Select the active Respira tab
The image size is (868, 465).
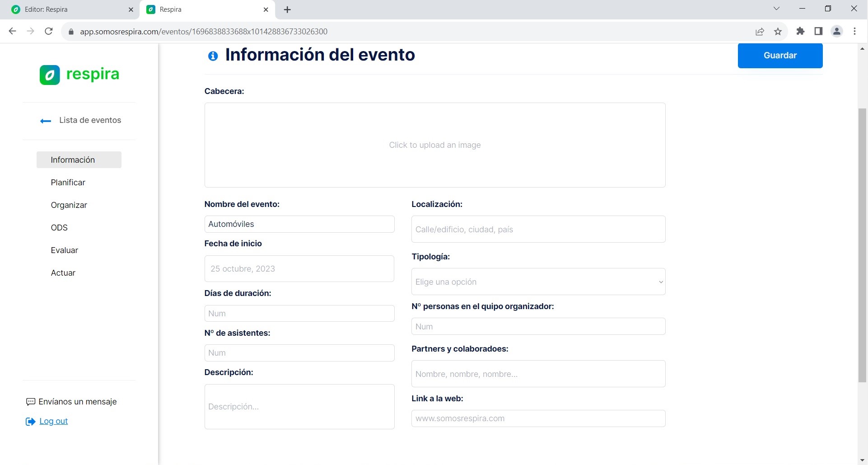pos(208,9)
